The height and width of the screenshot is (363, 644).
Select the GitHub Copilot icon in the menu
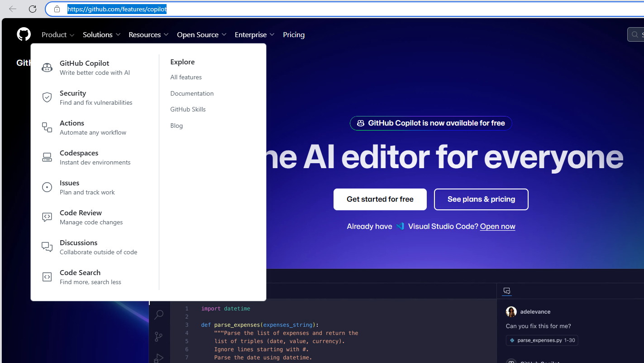[47, 67]
